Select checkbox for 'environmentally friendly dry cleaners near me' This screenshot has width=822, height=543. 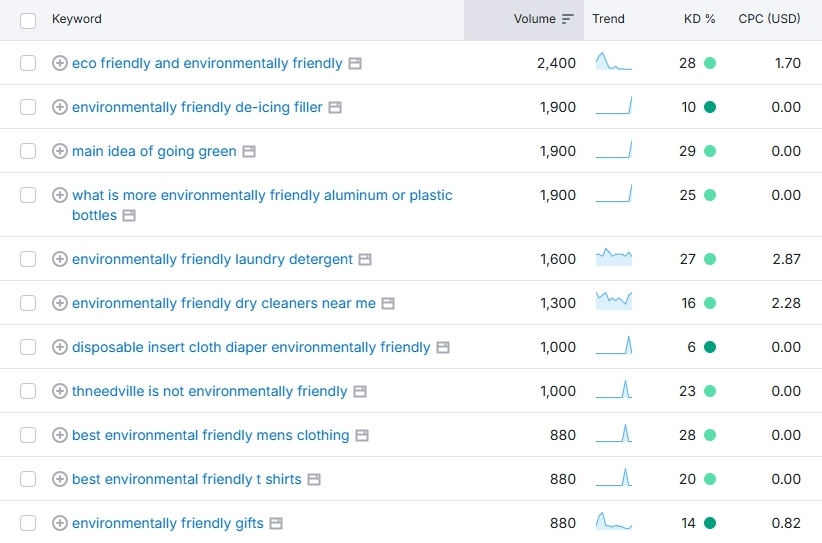28,303
